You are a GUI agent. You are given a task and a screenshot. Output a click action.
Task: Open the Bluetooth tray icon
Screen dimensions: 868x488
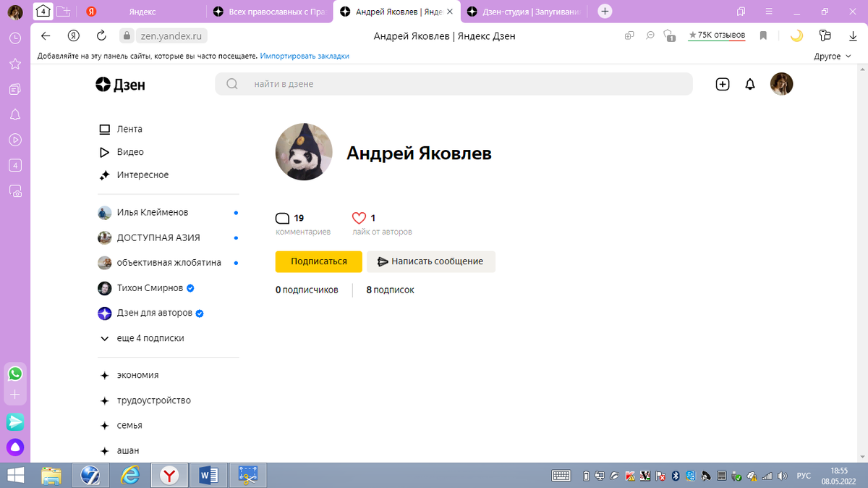pos(676,476)
